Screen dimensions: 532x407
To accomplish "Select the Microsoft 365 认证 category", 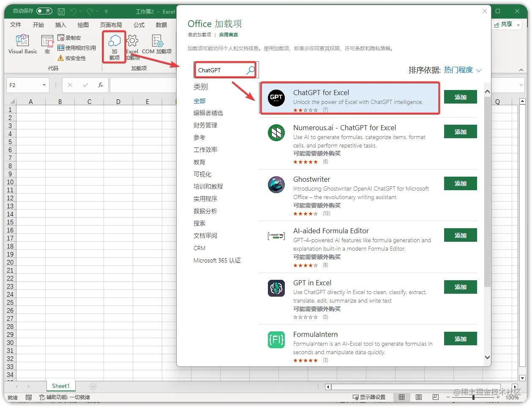I will [217, 260].
